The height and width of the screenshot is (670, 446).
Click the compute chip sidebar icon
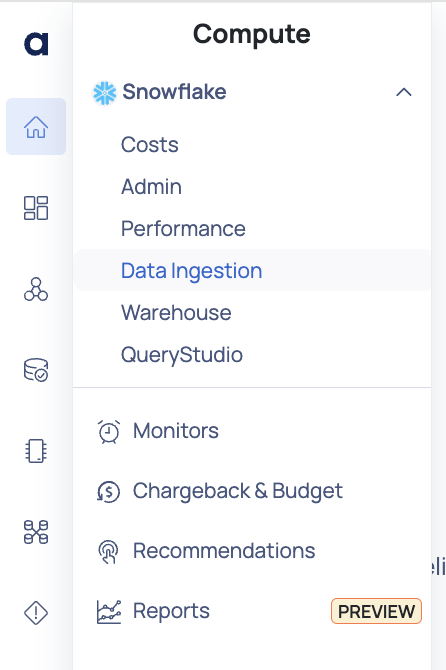(36, 451)
